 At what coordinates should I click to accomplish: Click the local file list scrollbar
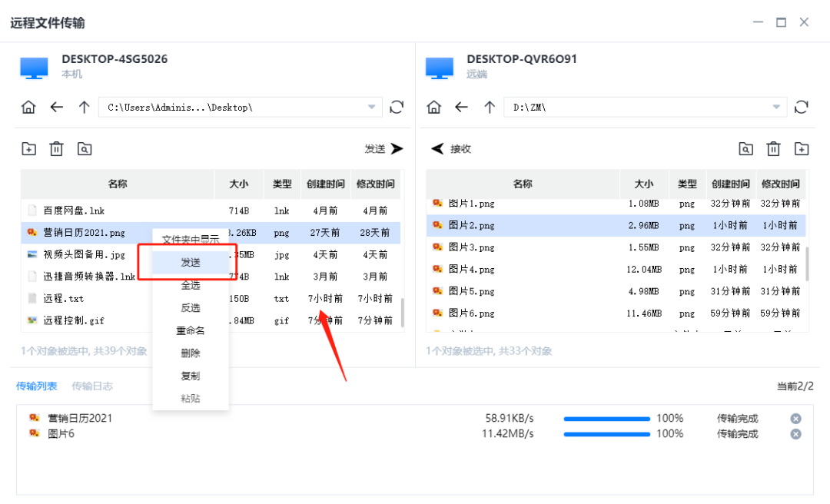(403, 313)
